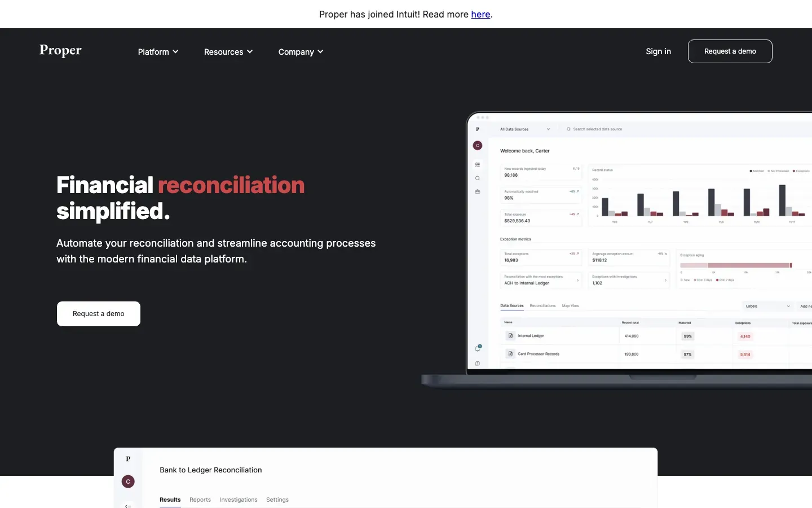812x508 pixels.
Task: Click the Proper logo in header
Action: [x=60, y=51]
